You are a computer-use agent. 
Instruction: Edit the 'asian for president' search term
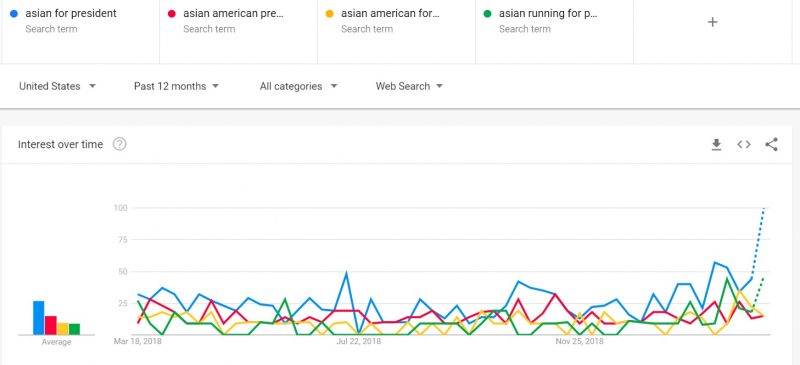pos(71,13)
